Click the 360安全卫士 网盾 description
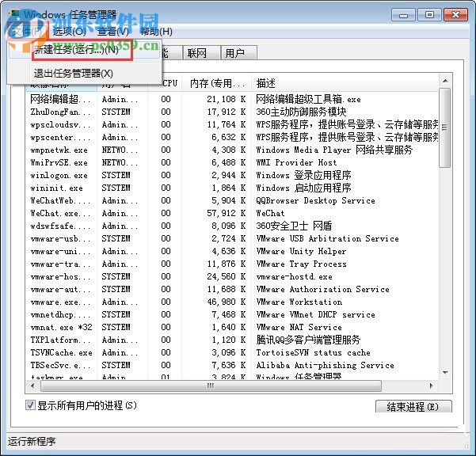Image resolution: width=476 pixels, height=456 pixels. tap(294, 226)
